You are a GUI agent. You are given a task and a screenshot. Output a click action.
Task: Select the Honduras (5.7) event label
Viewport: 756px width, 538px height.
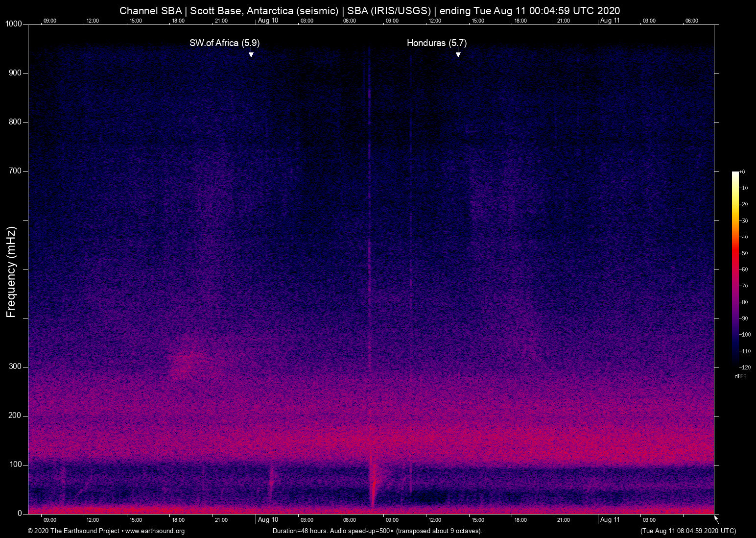pyautogui.click(x=436, y=43)
